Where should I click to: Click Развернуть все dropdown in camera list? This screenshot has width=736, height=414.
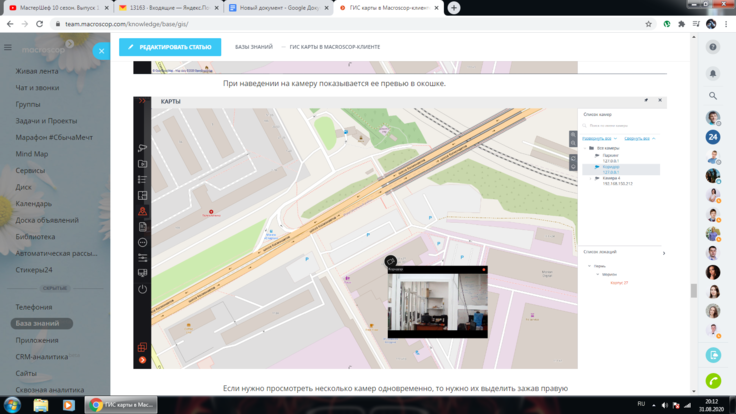click(599, 139)
